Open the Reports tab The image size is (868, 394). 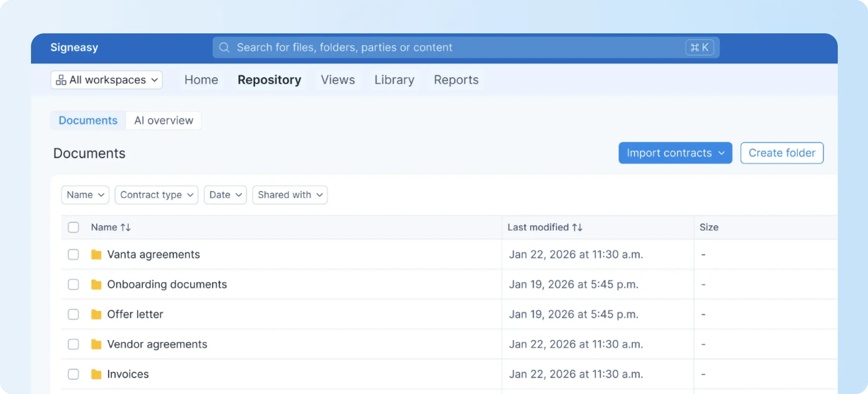[456, 80]
